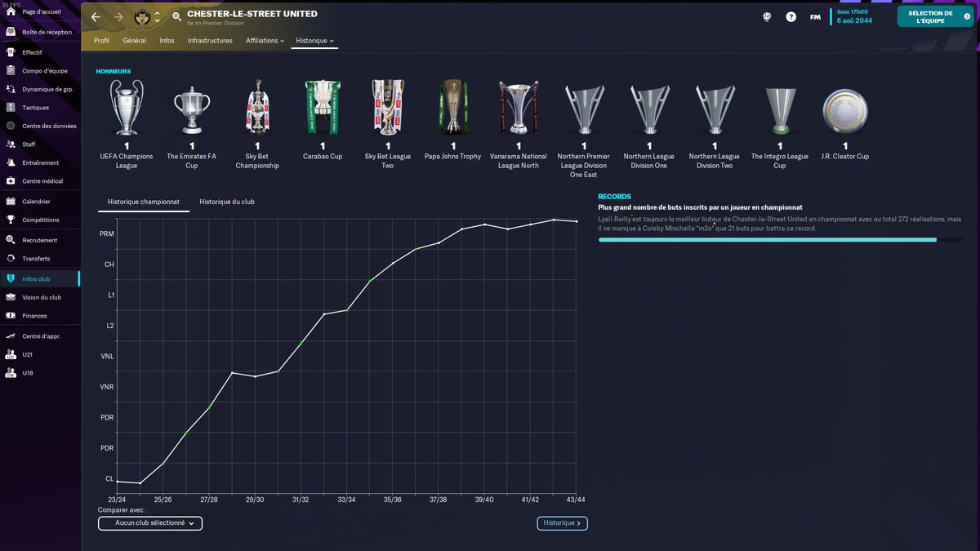Screen dimensions: 980x551
Task: Open Boîte de réception inbox icon
Action: click(11, 32)
